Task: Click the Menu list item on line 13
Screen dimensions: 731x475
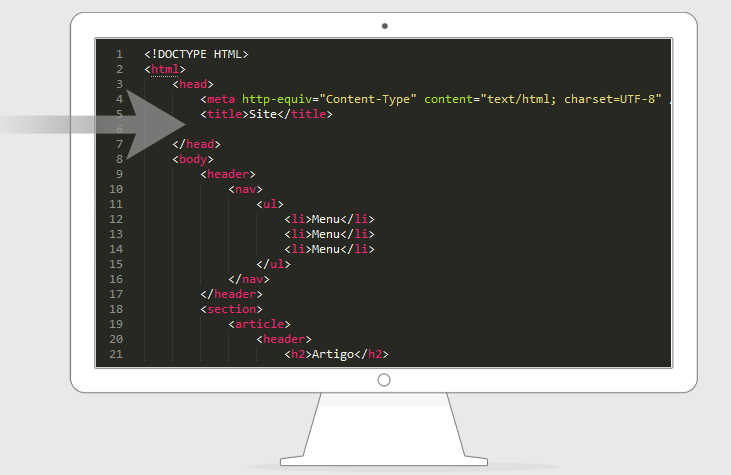Action: coord(329,234)
